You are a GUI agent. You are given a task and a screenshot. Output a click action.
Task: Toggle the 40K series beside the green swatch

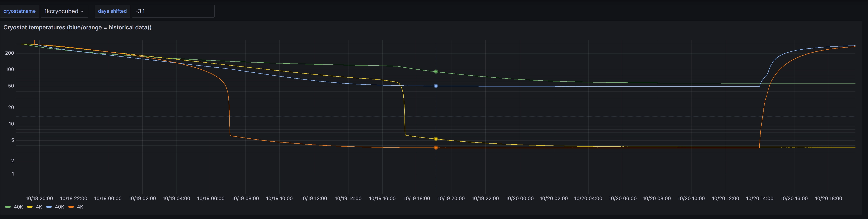pyautogui.click(x=18, y=207)
